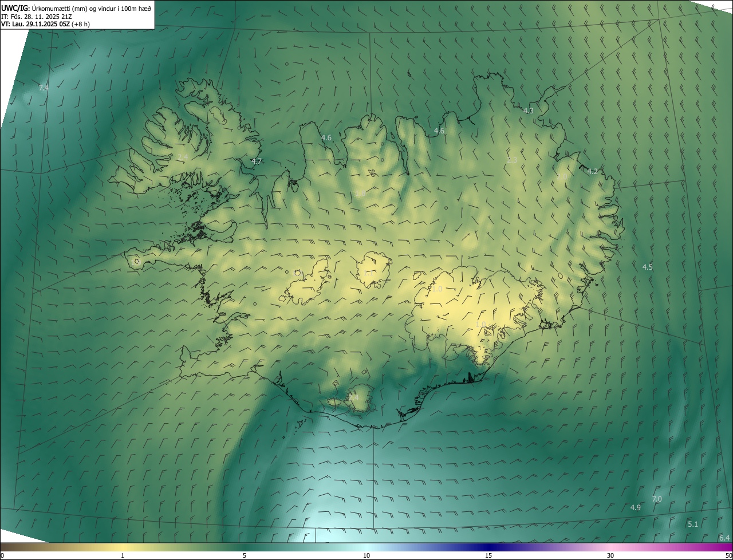Click the 4.3 value label
733x560 pixels.
529,111
